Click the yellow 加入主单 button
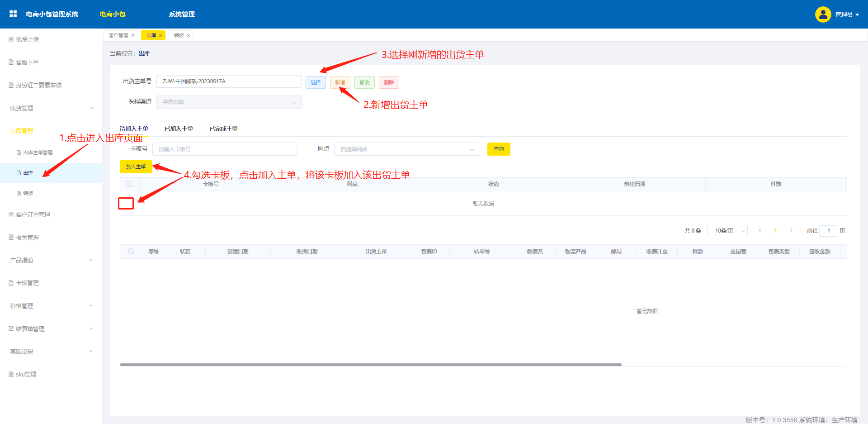The height and width of the screenshot is (424, 868). [136, 167]
